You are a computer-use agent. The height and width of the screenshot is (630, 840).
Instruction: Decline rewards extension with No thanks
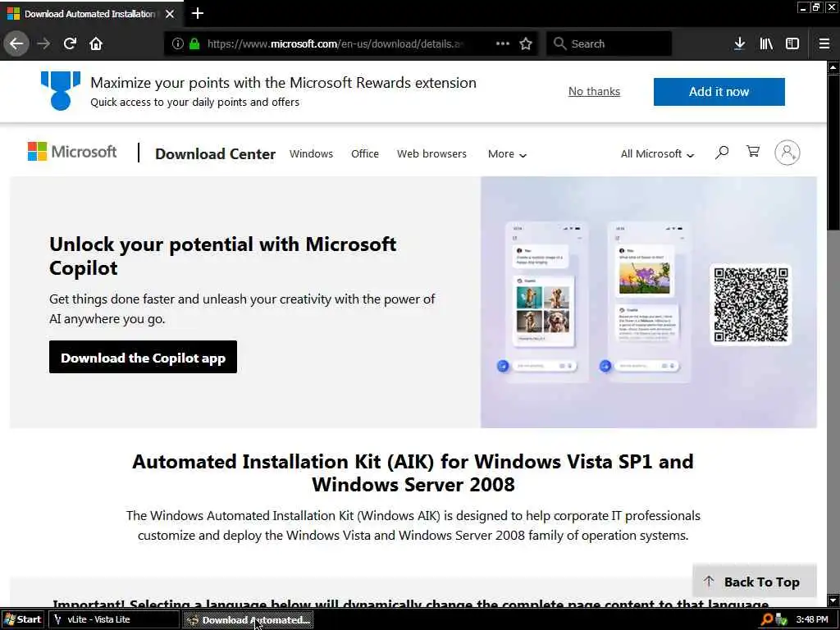594,92
